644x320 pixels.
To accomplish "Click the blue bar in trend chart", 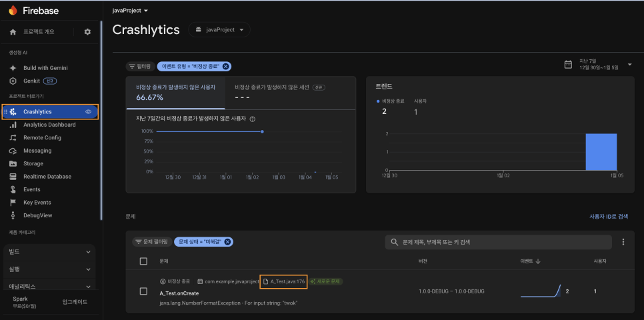I will (x=601, y=151).
